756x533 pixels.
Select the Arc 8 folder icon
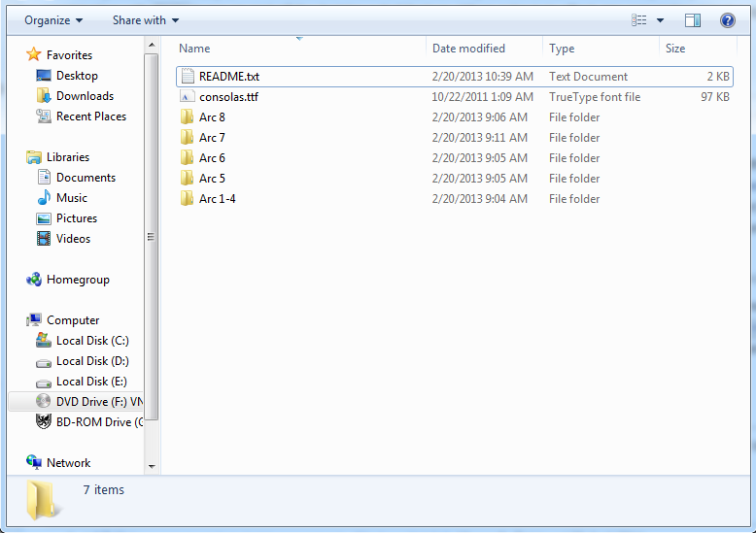(x=188, y=117)
